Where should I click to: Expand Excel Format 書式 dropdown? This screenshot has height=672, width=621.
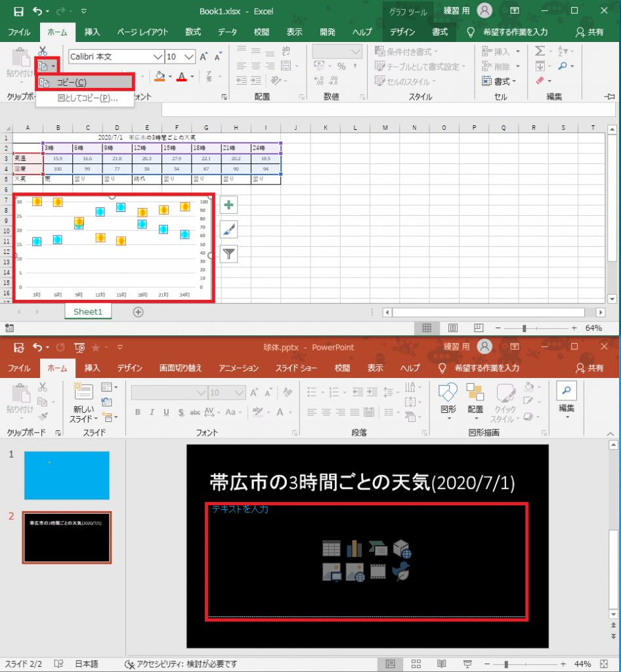point(514,81)
